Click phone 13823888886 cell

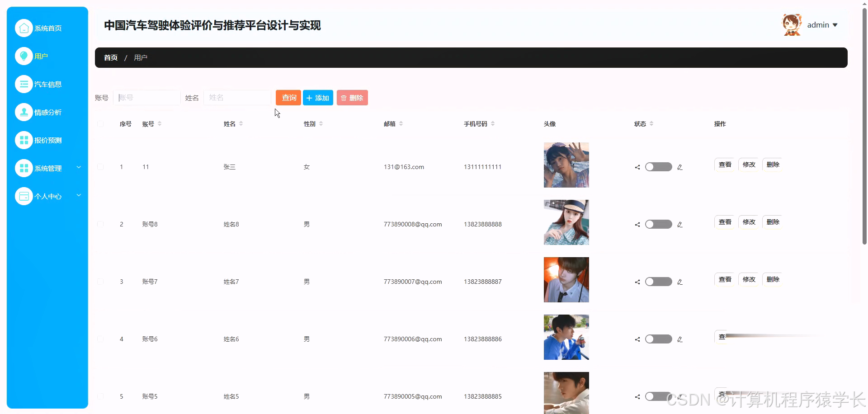pyautogui.click(x=483, y=339)
